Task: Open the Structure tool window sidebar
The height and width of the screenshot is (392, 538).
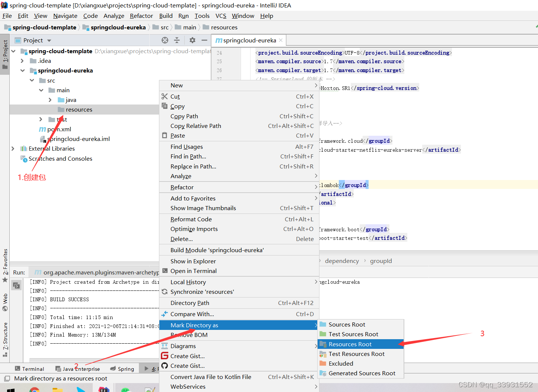Action: [5, 339]
